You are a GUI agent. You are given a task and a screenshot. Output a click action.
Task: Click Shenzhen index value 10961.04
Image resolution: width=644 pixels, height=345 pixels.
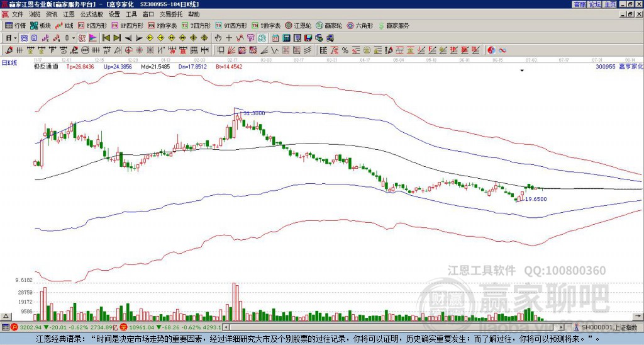pyautogui.click(x=143, y=327)
